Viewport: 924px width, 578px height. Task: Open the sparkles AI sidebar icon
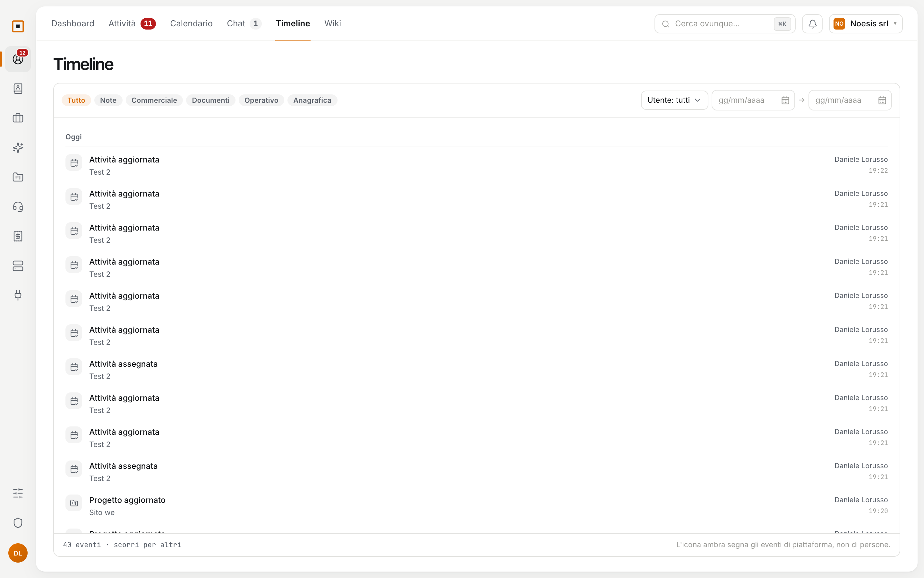click(18, 148)
